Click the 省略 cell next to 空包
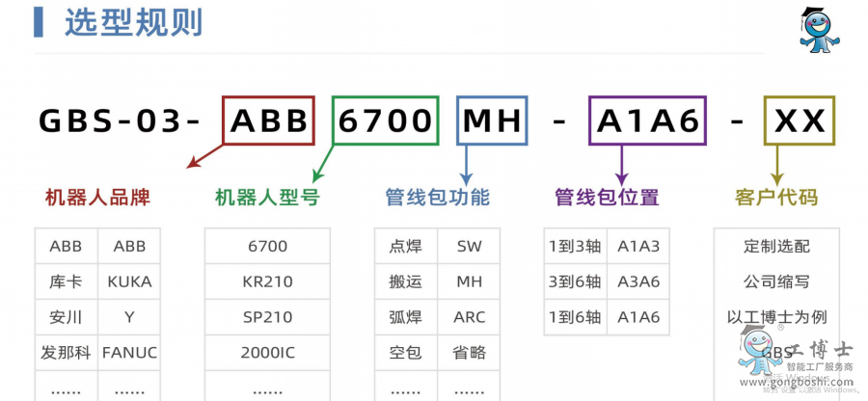Viewport: 868px width, 401px height. point(470,353)
